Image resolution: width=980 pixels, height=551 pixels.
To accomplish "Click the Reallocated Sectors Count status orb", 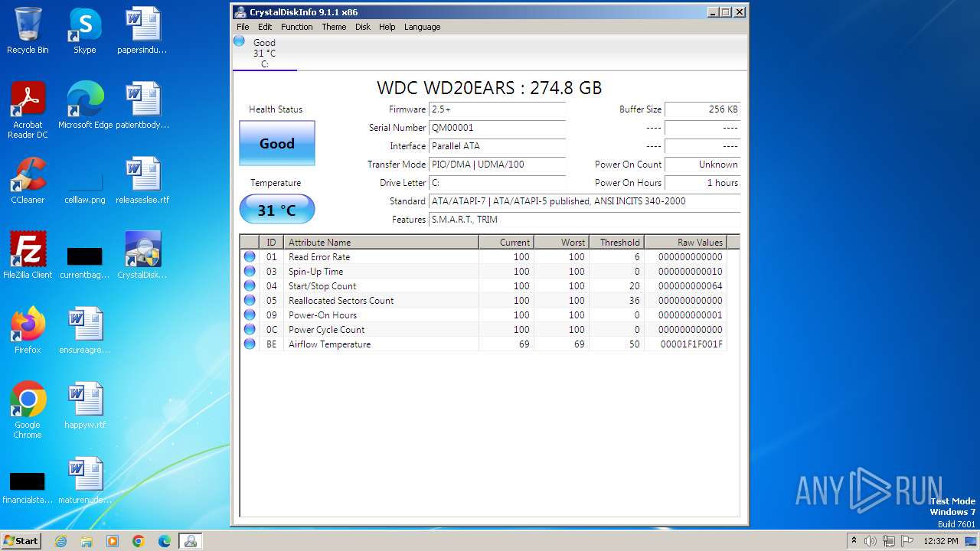I will (250, 301).
